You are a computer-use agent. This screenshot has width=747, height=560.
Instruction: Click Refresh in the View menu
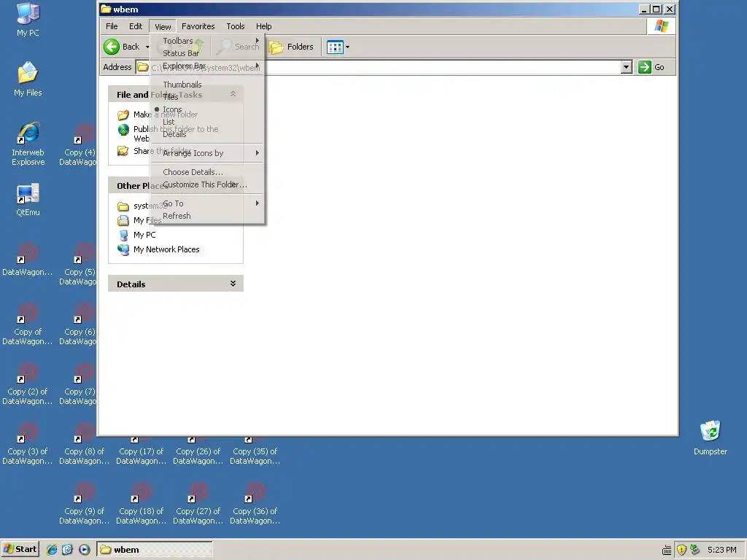(x=207, y=216)
